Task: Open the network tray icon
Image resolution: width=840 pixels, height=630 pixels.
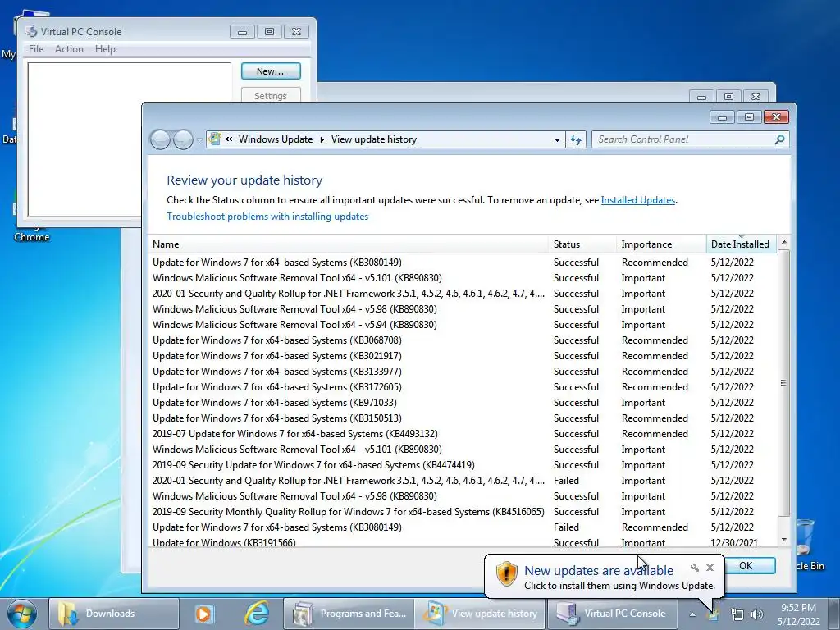Action: (x=737, y=615)
